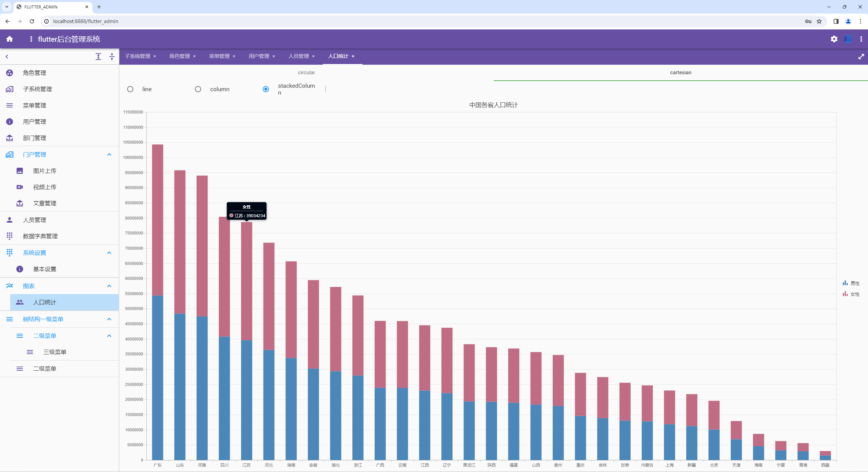The height and width of the screenshot is (472, 868).
Task: Collapse sidebar with left chevron
Action: tap(7, 57)
